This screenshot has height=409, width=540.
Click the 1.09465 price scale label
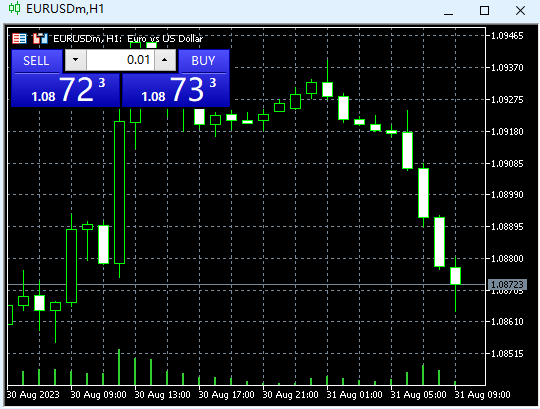click(x=507, y=36)
